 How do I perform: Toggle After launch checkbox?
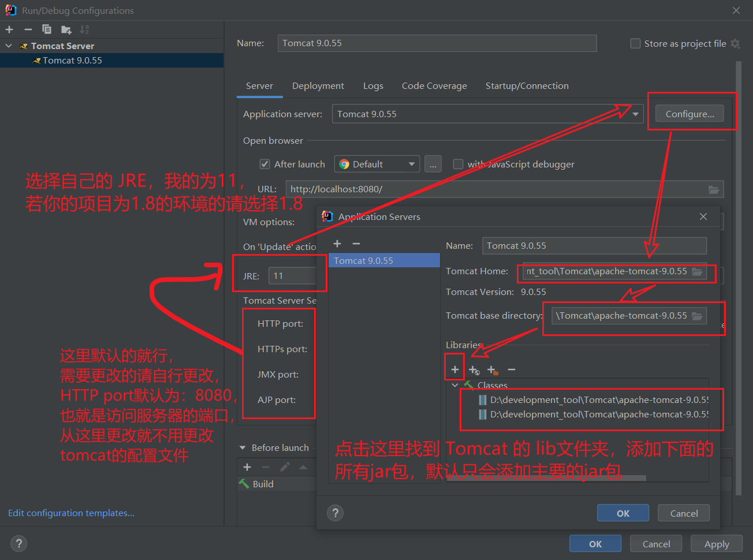pyautogui.click(x=264, y=164)
